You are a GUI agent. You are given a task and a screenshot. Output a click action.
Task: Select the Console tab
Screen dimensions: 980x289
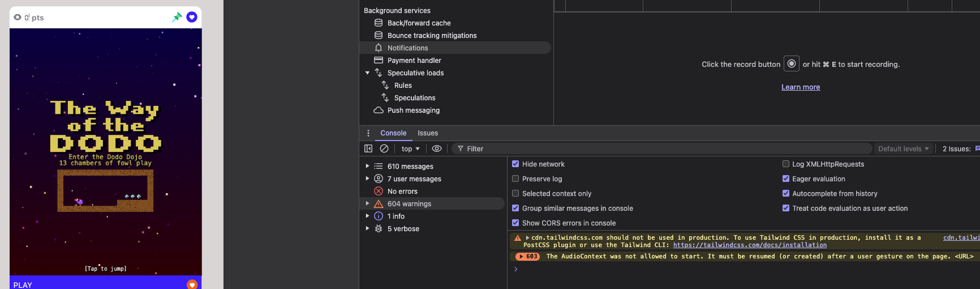click(393, 133)
